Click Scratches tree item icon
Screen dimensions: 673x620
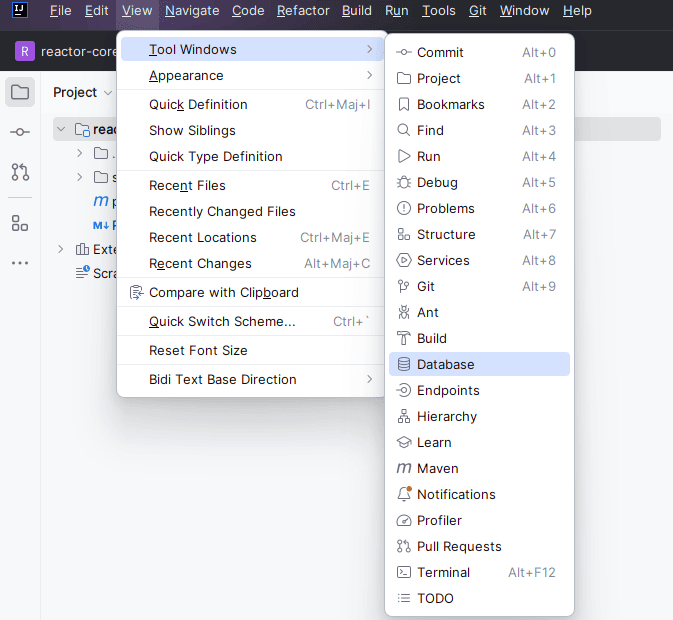[82, 272]
